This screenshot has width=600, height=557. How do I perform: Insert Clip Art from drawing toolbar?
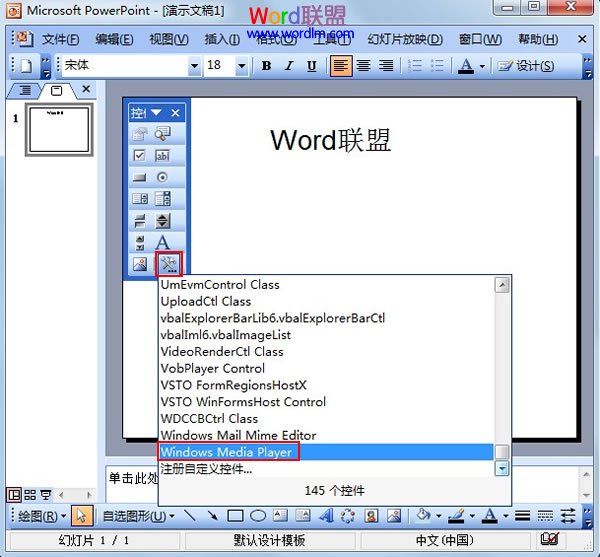coord(371,516)
